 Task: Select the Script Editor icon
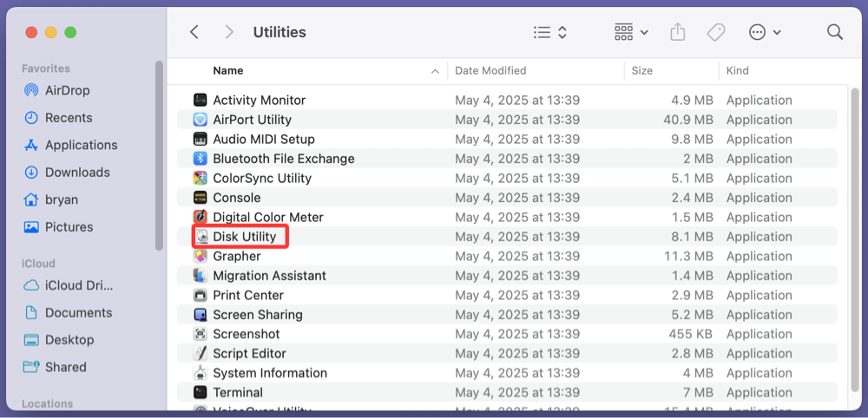[200, 353]
